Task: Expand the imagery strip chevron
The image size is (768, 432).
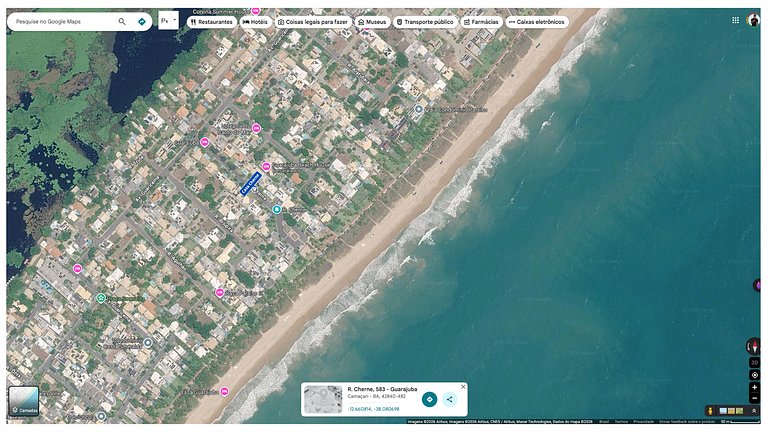Action: (x=754, y=411)
